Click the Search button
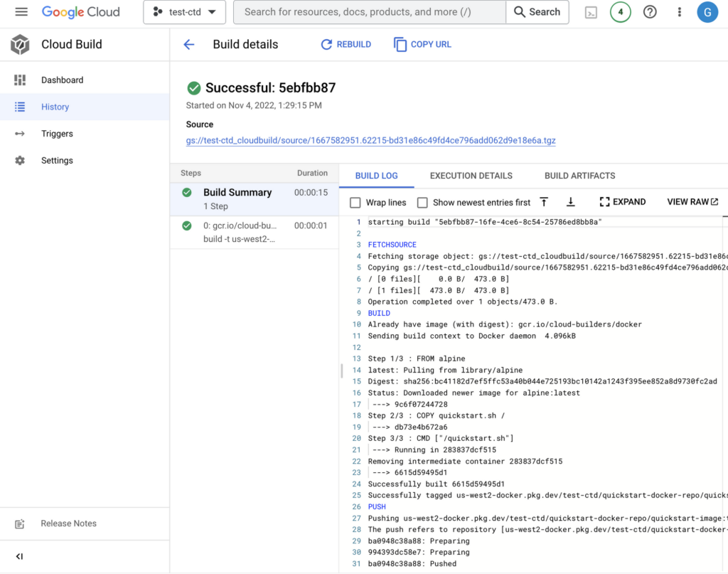 [537, 12]
